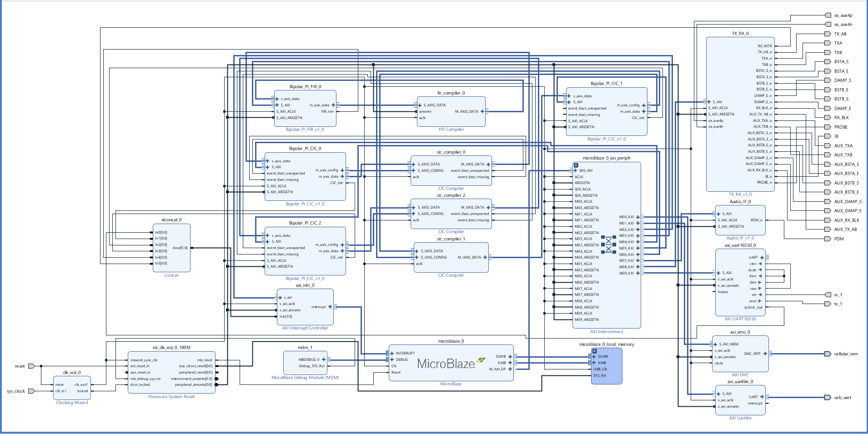Viewport: 868px width, 434px height.
Task: Select the xa_aux4p port symbol
Action: [828, 15]
